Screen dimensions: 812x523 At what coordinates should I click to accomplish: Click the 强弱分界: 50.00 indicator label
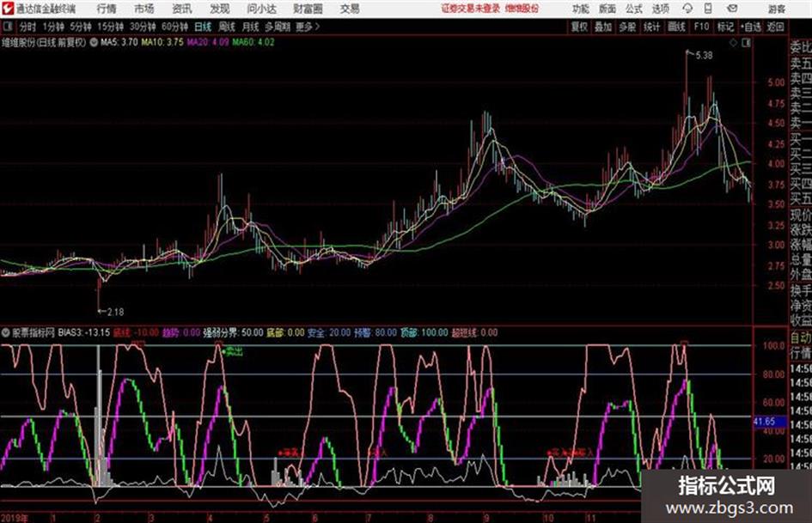(233, 332)
